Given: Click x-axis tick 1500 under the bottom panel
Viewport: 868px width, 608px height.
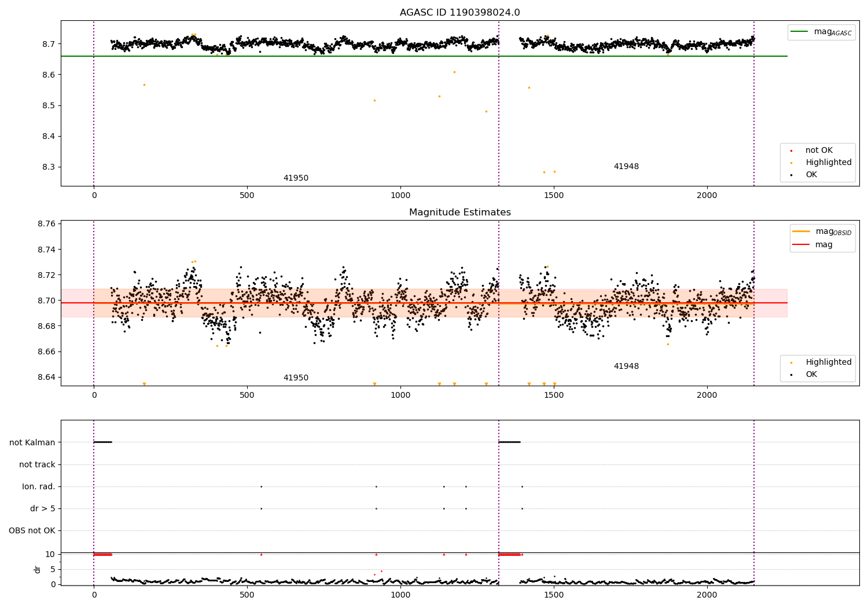Looking at the screenshot, I should point(554,595).
